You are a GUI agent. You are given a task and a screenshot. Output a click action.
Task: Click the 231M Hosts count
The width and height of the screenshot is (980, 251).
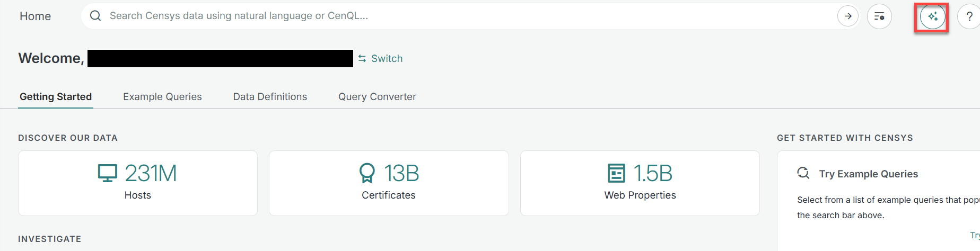[151, 173]
